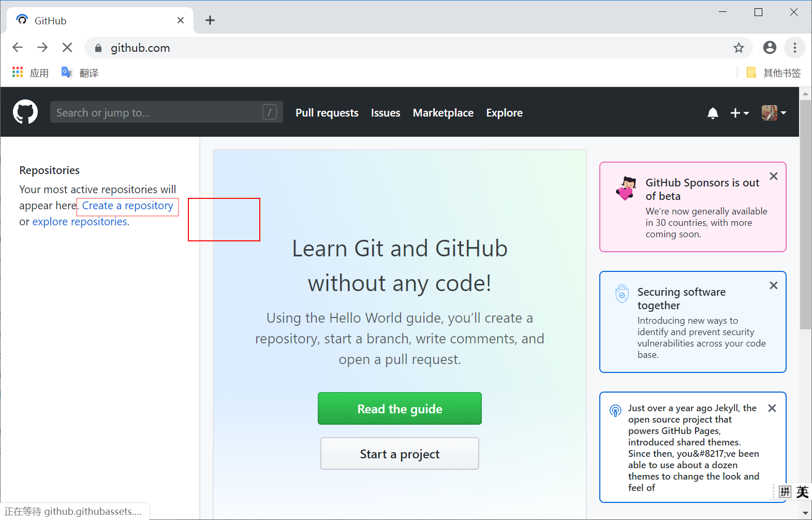The height and width of the screenshot is (520, 812).
Task: Open 其他书签 bookmarks folder
Action: (774, 73)
